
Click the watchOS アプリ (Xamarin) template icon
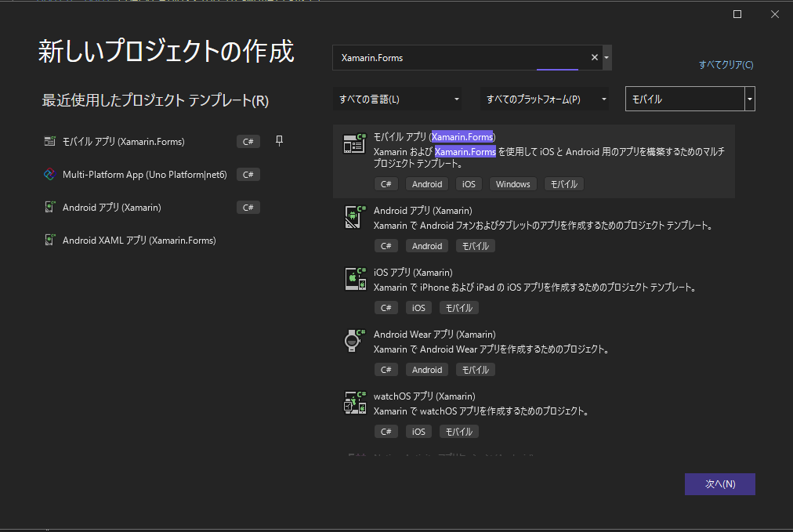click(354, 403)
